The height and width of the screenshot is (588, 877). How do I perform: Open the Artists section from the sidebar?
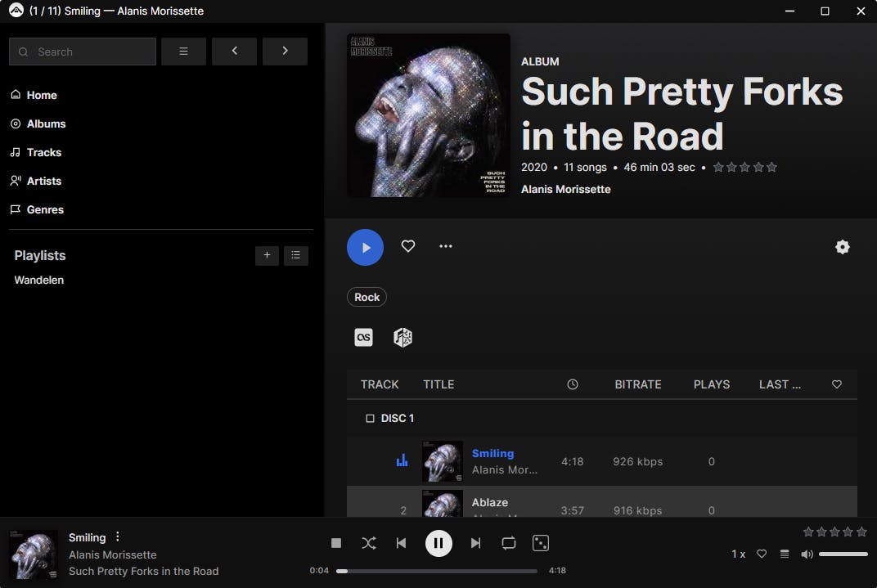pos(44,181)
